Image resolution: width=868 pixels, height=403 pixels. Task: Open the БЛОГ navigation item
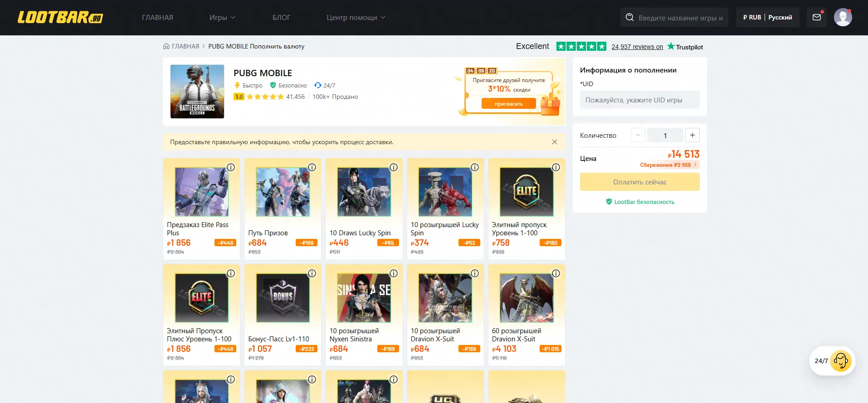[x=281, y=17]
